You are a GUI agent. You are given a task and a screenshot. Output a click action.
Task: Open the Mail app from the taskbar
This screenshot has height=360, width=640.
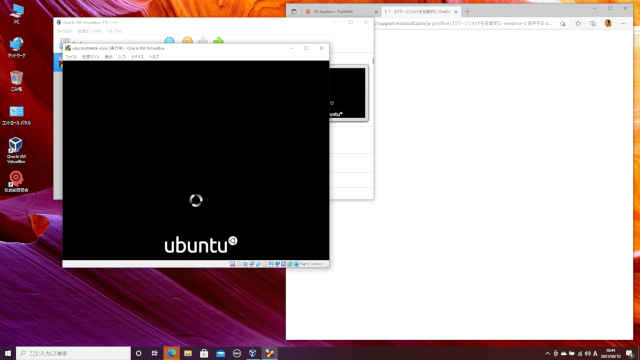click(x=220, y=353)
